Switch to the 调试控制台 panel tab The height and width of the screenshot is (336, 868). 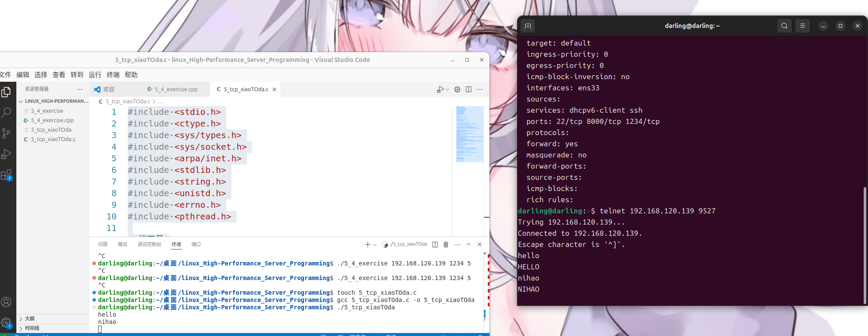(149, 244)
